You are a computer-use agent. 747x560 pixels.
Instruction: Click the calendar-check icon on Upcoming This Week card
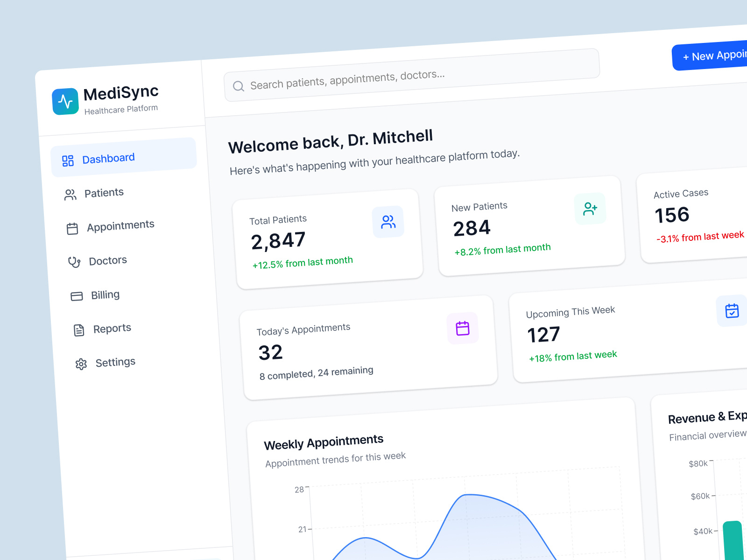coord(732,311)
